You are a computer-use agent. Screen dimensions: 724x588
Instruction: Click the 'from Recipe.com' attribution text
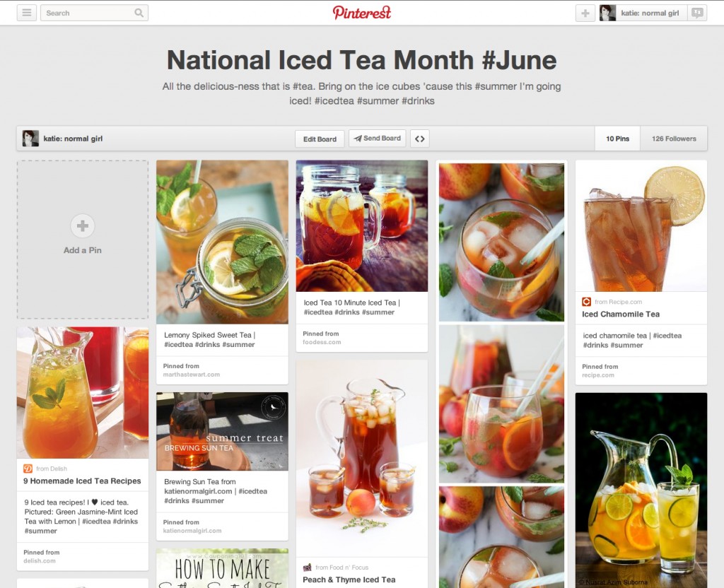[618, 302]
